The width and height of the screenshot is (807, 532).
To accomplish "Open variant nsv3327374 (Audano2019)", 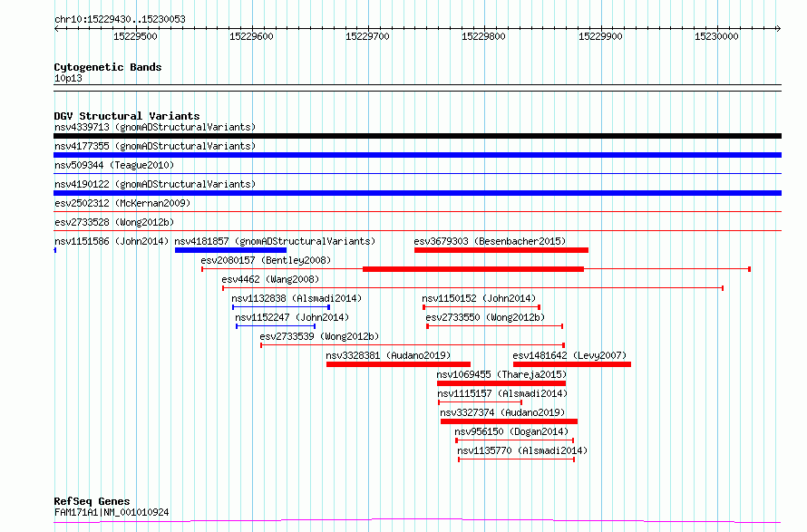I will [502, 412].
